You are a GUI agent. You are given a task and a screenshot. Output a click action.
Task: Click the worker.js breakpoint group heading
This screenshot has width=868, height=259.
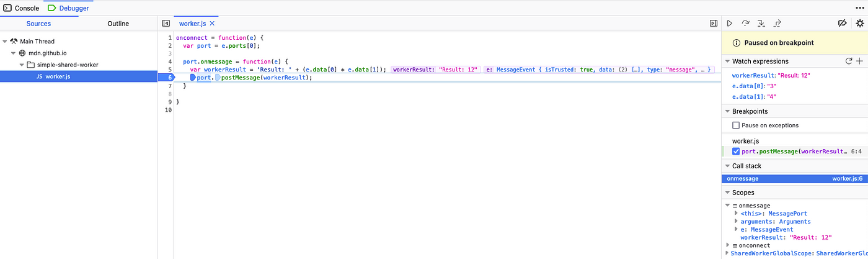[x=746, y=142]
